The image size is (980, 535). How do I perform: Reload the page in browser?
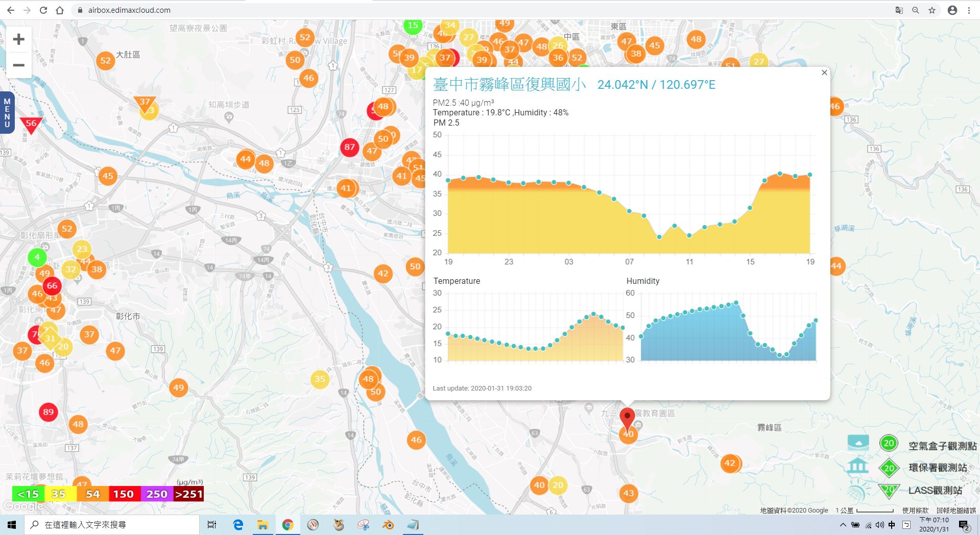click(43, 10)
